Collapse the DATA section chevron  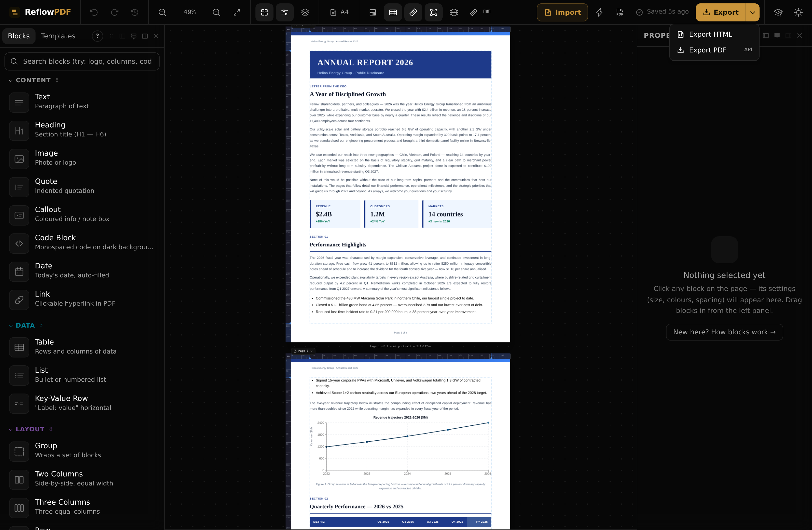coord(11,326)
